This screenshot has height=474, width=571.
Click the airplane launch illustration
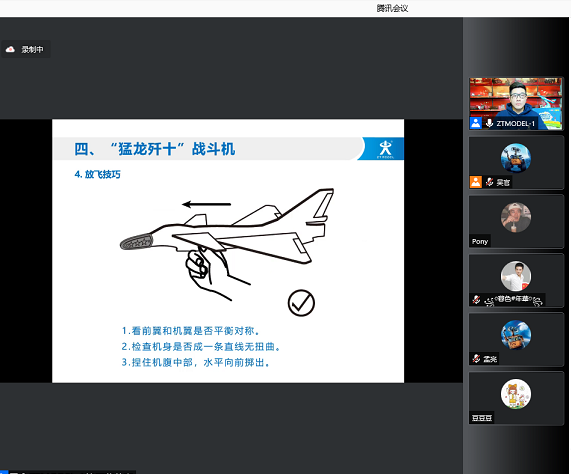point(227,244)
